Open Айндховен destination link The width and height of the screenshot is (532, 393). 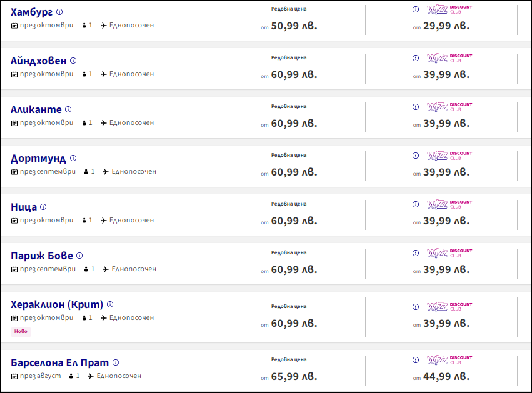(x=38, y=61)
